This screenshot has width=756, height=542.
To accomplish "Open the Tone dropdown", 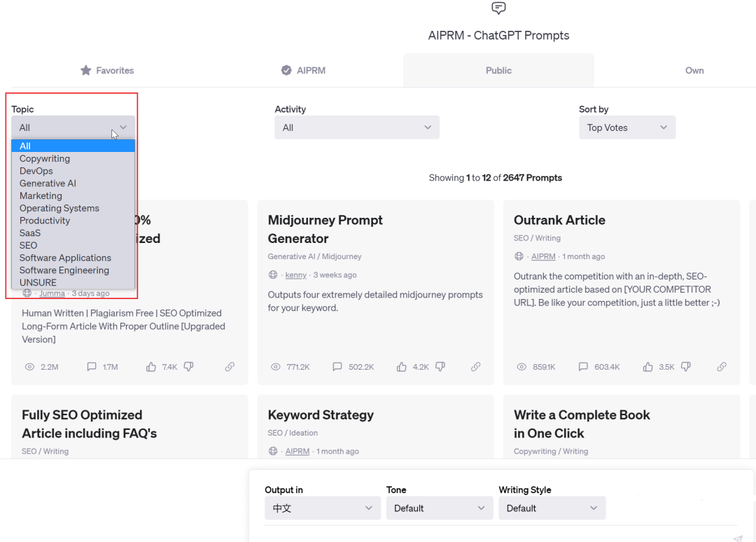I will point(439,508).
